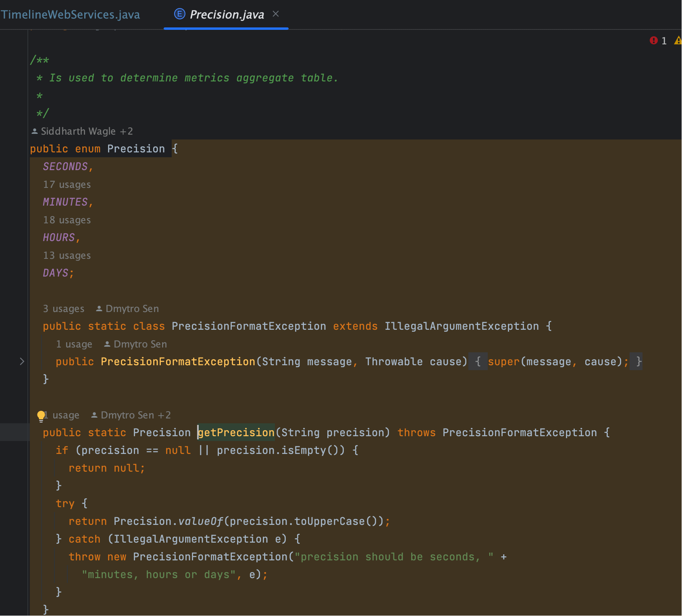Image resolution: width=682 pixels, height=616 pixels.
Task: Click the enum file icon on Precision.java tab
Action: (x=179, y=14)
